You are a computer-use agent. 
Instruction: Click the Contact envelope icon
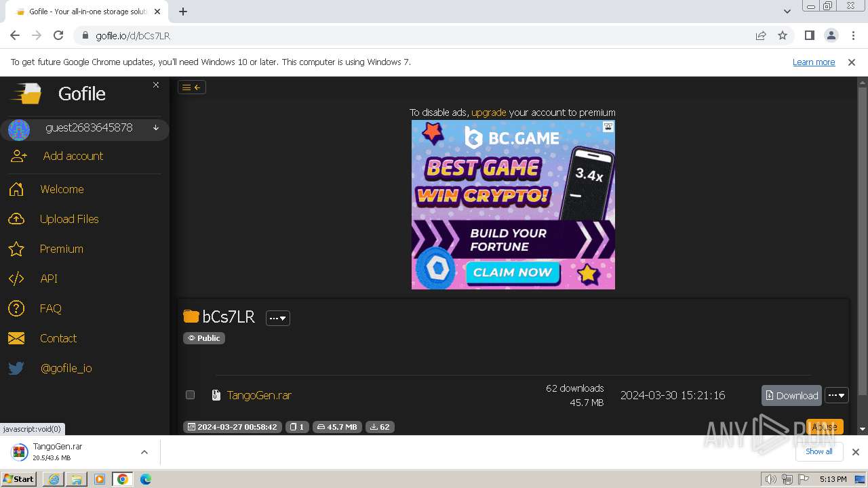click(16, 338)
